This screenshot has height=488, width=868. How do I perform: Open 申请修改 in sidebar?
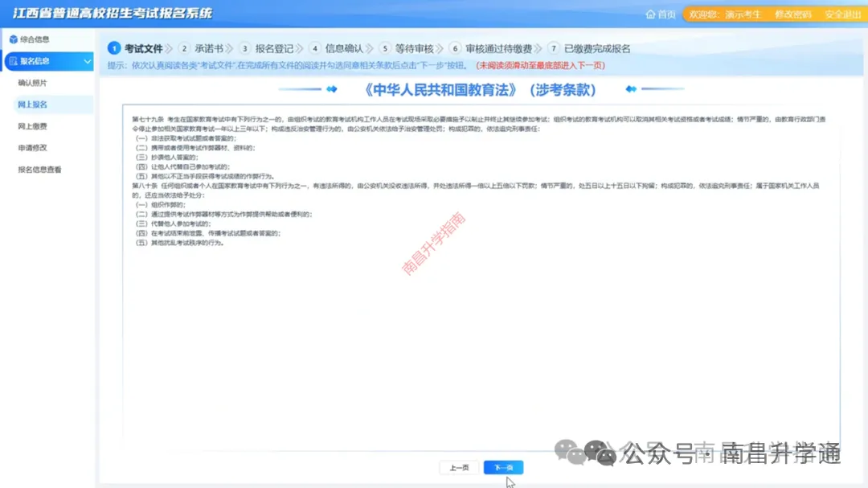[x=33, y=148]
